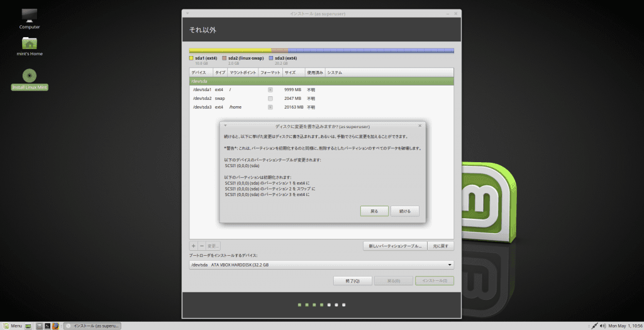Viewport: 644px width, 330px height.
Task: Open the clock showing Mon May 1
Action: 625,326
